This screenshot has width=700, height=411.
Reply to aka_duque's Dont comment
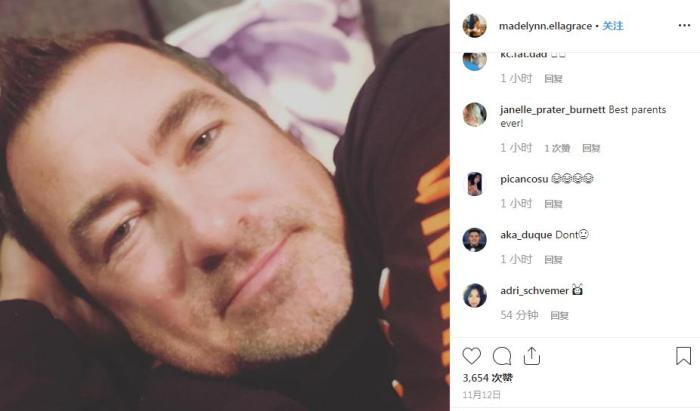553,260
